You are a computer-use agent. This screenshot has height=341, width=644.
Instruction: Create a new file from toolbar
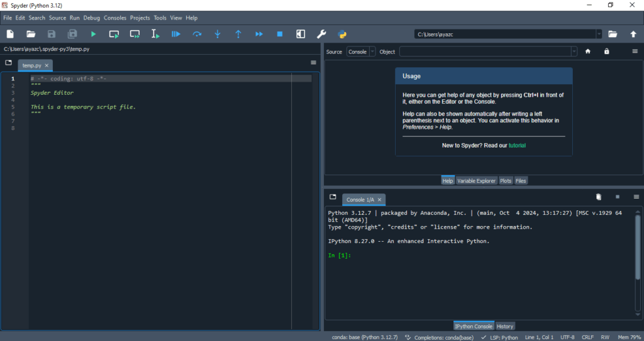pos(10,34)
